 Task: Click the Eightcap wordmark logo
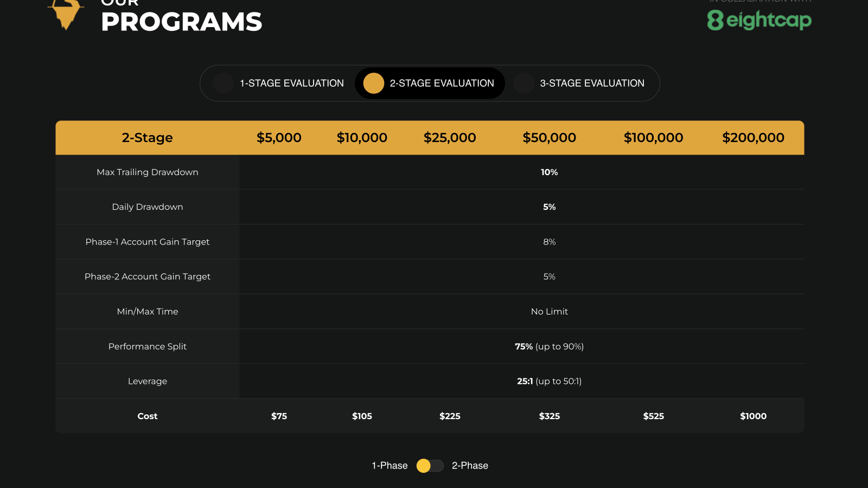click(770, 21)
